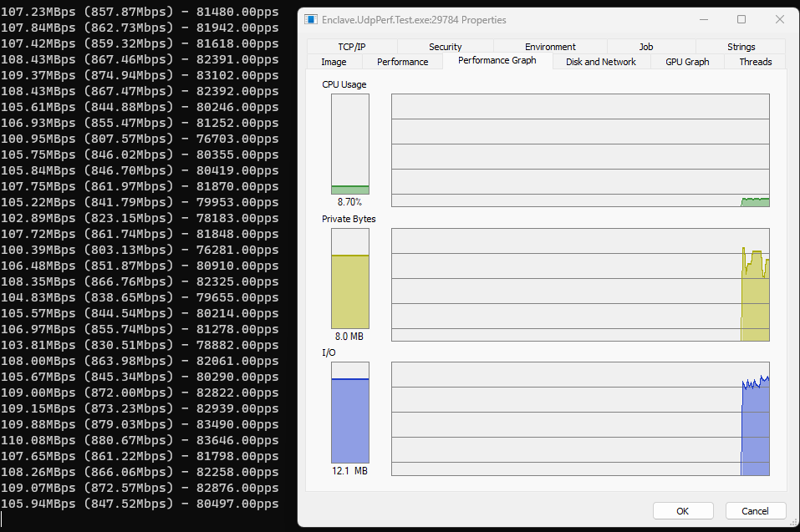The width and height of the screenshot is (800, 532).
Task: Open the TCP/IP tab
Action: tap(352, 47)
